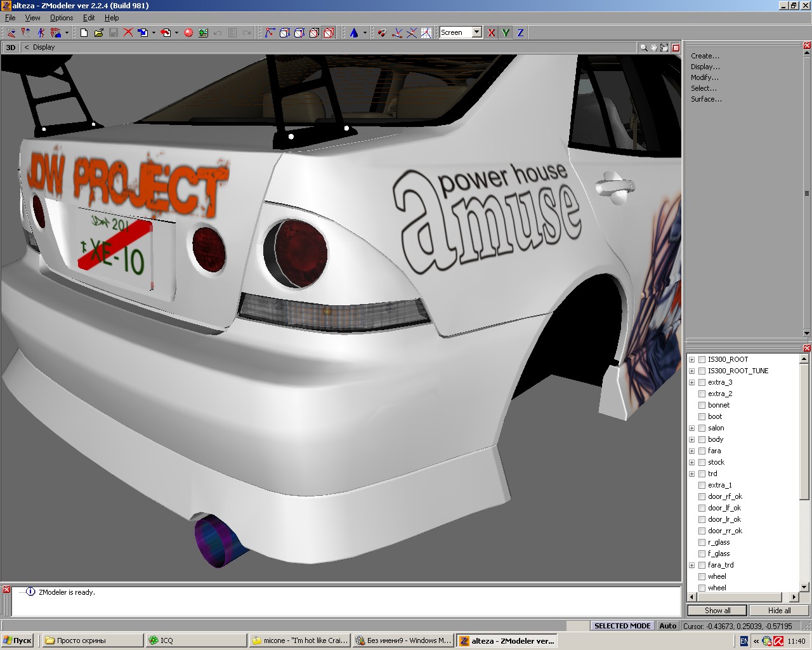812x650 pixels.
Task: Click the first selection tool icon in toolbar
Action: coord(11,32)
